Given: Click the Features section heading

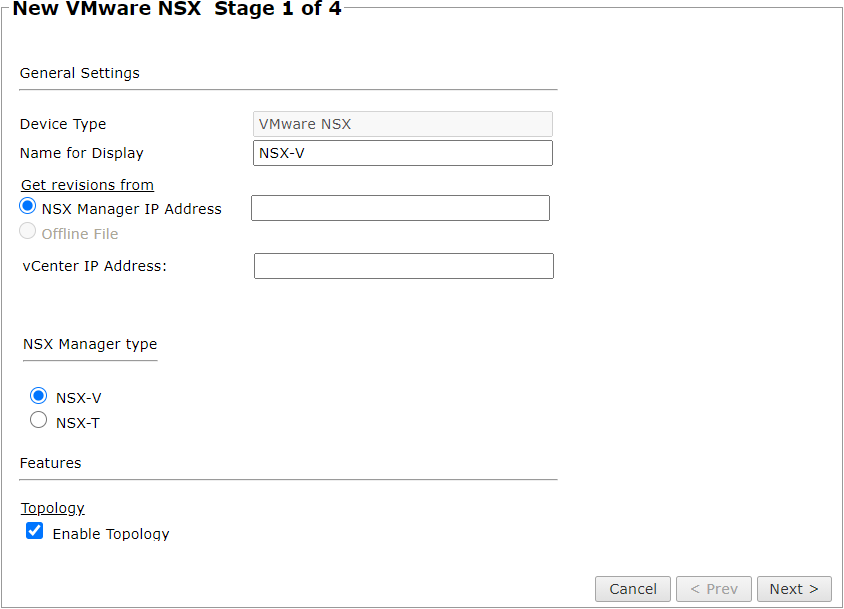Looking at the screenshot, I should coord(50,463).
